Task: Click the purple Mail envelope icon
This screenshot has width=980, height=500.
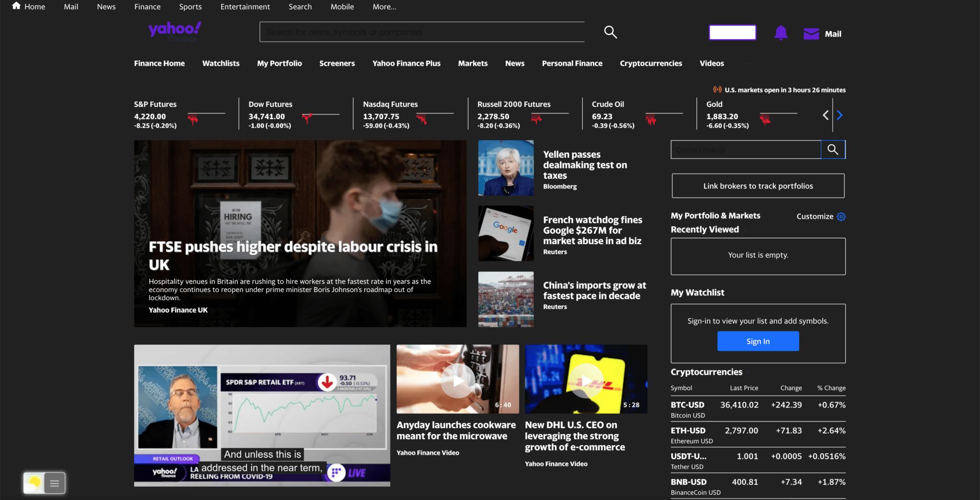Action: click(x=811, y=34)
